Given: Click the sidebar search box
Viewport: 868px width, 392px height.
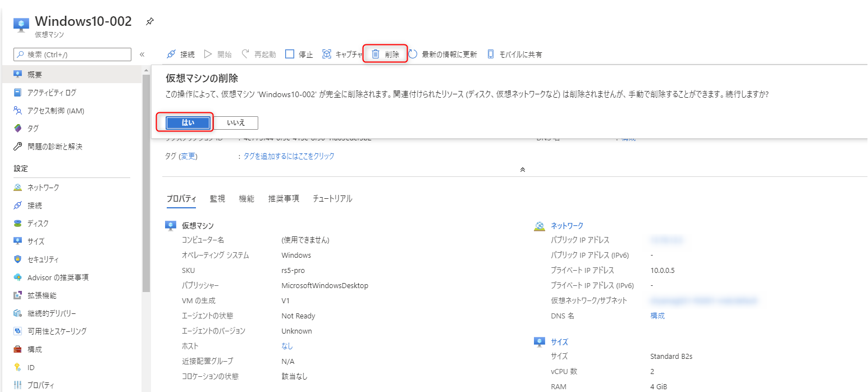Looking at the screenshot, I should [x=72, y=54].
